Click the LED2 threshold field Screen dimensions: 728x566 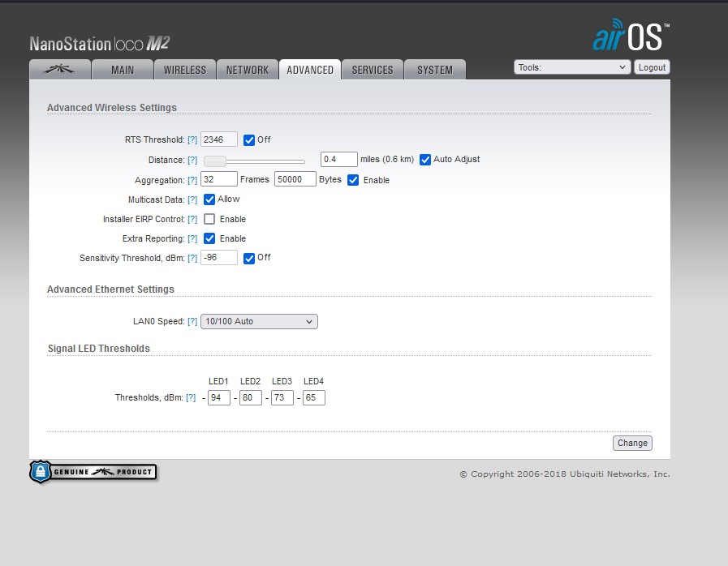(251, 397)
